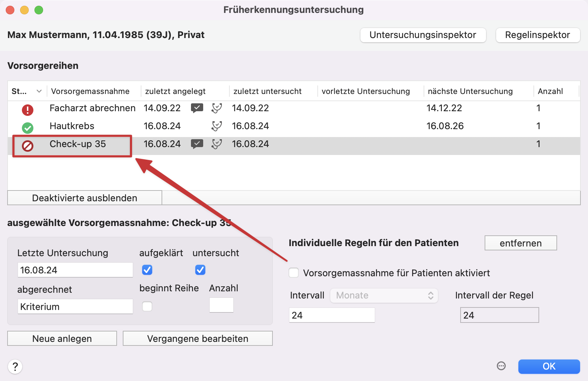Select the Facharzt abrechnen row name
The width and height of the screenshot is (588, 381).
[x=93, y=108]
